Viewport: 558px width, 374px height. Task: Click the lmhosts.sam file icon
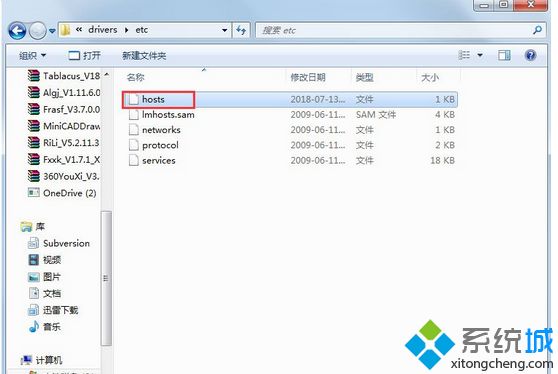(x=133, y=115)
